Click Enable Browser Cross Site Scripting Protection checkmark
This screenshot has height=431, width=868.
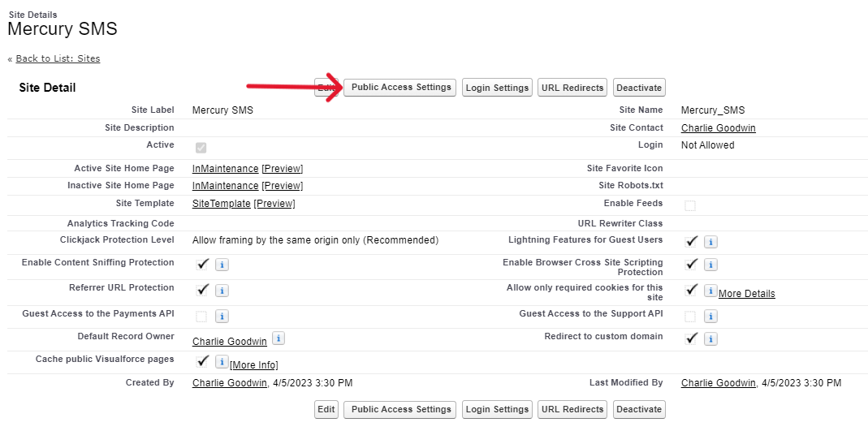click(691, 263)
